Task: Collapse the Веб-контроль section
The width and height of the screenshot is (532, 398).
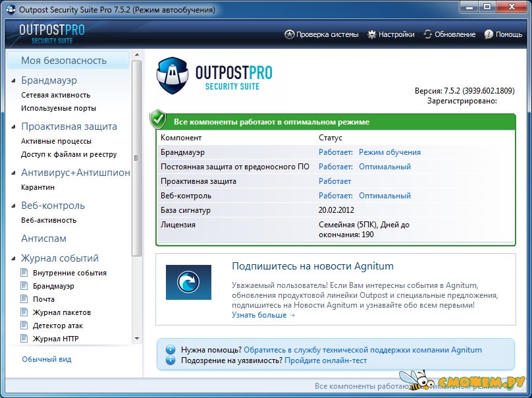Action: click(x=14, y=206)
